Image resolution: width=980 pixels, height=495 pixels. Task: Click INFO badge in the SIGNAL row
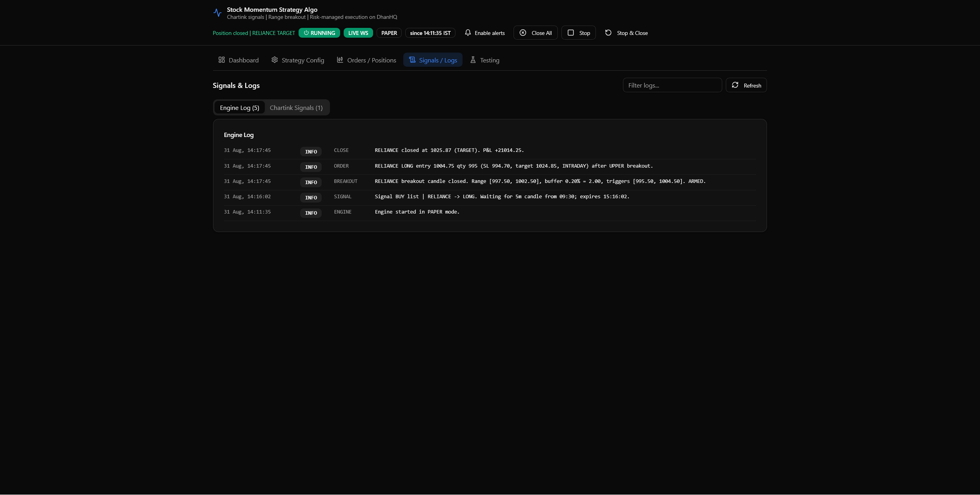311,197
